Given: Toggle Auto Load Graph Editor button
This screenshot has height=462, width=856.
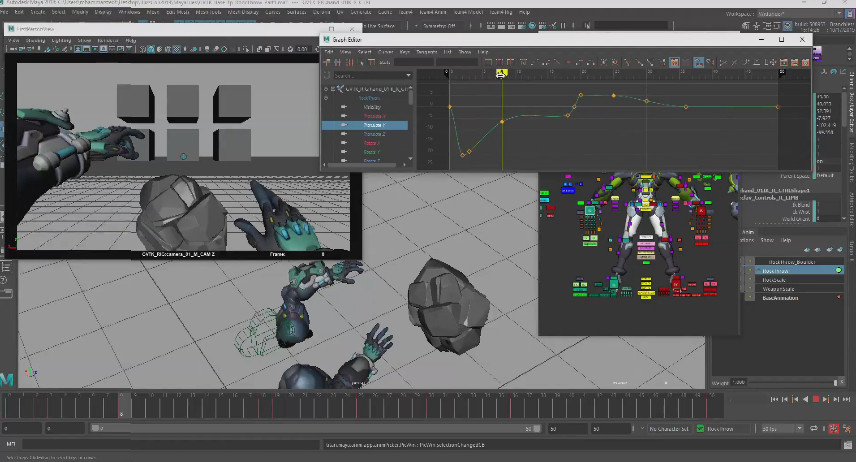Looking at the screenshot, I should (674, 62).
